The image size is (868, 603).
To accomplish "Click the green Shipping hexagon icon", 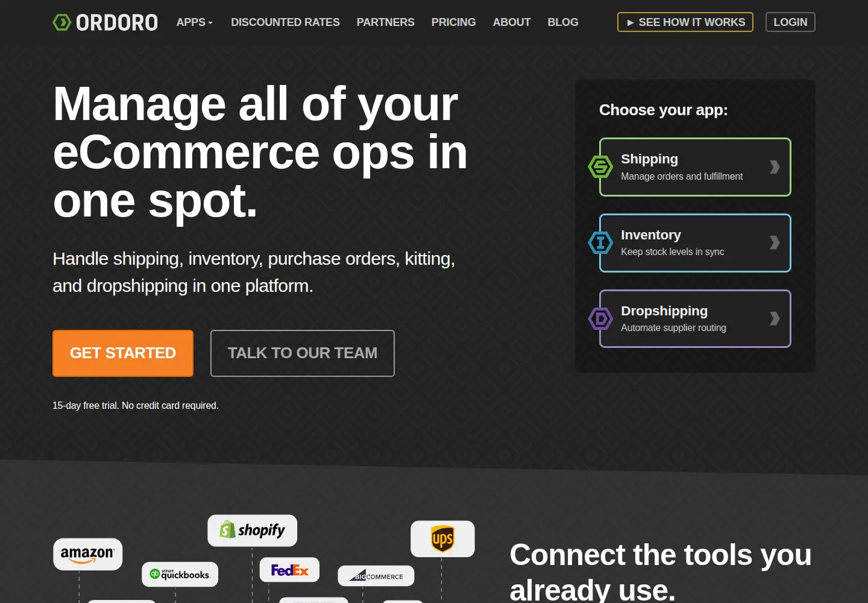I will point(600,167).
